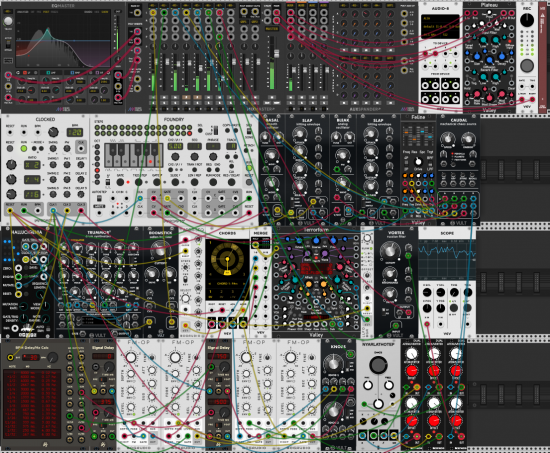
Task: Click the Scope TIME knob
Action: (454, 292)
